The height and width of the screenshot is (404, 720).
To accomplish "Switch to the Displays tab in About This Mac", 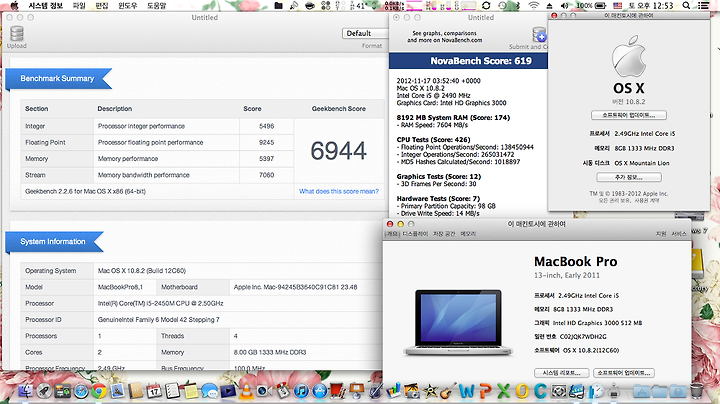I will (x=415, y=234).
